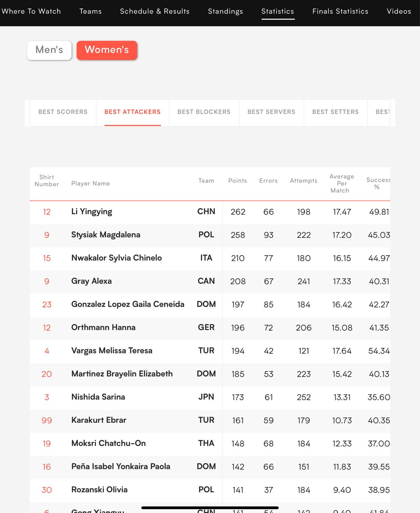Open the Best Servers tab
420x513 pixels.
[x=271, y=112]
